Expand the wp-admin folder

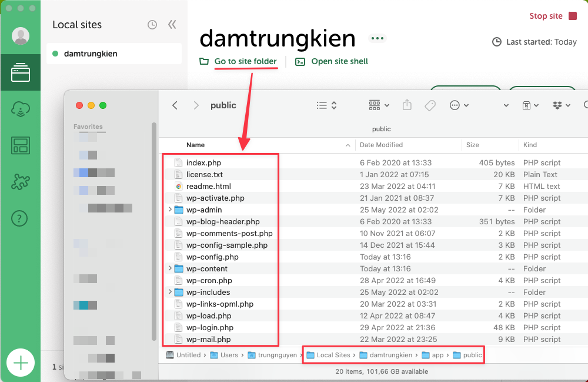[170, 210]
